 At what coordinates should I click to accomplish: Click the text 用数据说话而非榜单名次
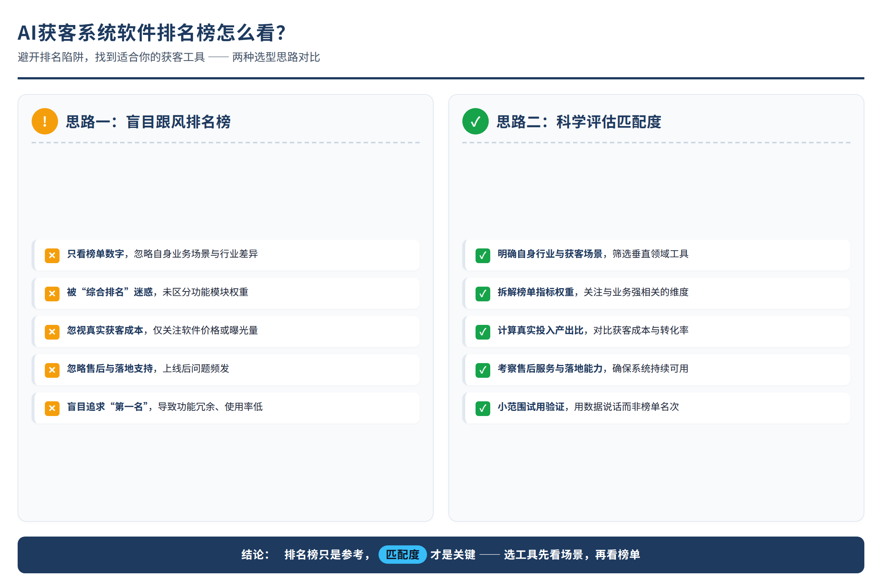point(627,407)
